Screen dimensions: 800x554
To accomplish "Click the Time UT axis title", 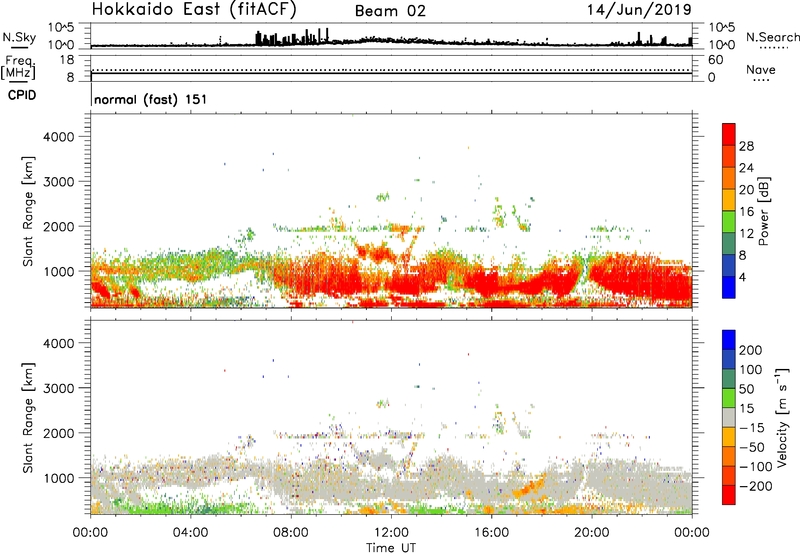I will (391, 548).
